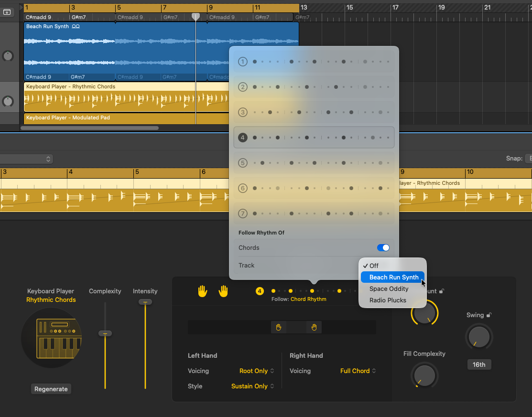
Task: Click the small right hand icon in the range bar
Action: [314, 327]
